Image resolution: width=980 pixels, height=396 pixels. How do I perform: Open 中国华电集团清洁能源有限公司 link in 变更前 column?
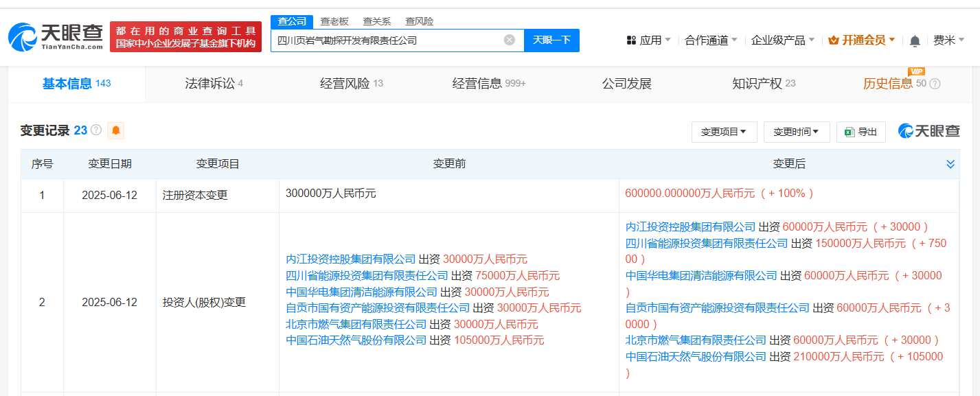click(361, 292)
